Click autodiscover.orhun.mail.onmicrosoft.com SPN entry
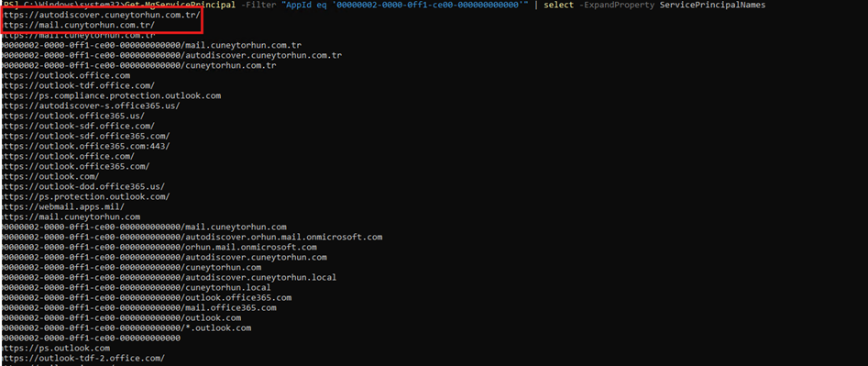Screen dimensions: 868x366 pyautogui.click(x=191, y=237)
